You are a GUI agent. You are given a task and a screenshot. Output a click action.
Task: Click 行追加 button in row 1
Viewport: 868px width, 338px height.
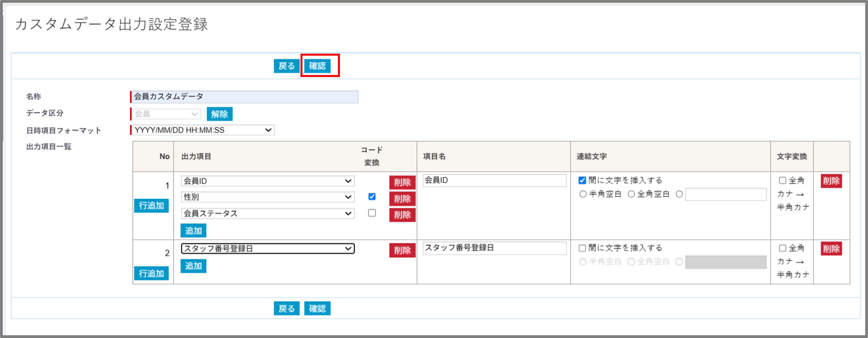pyautogui.click(x=151, y=205)
